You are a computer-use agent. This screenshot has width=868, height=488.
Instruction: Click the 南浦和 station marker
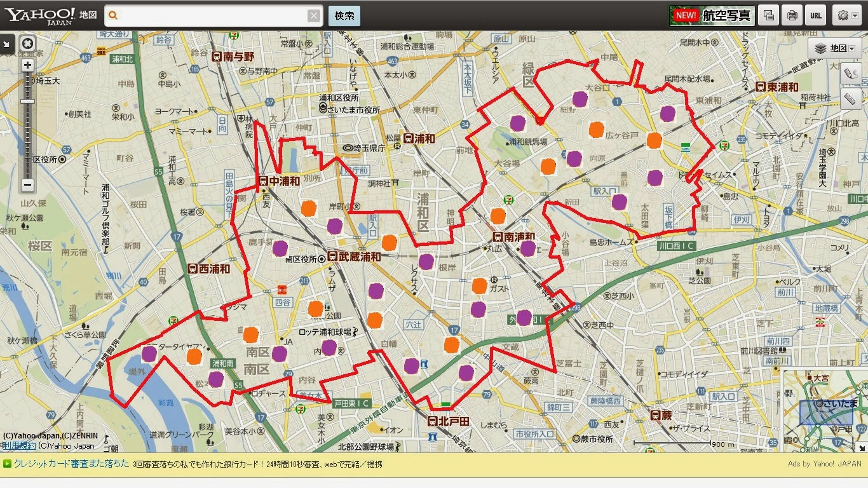tap(513, 236)
